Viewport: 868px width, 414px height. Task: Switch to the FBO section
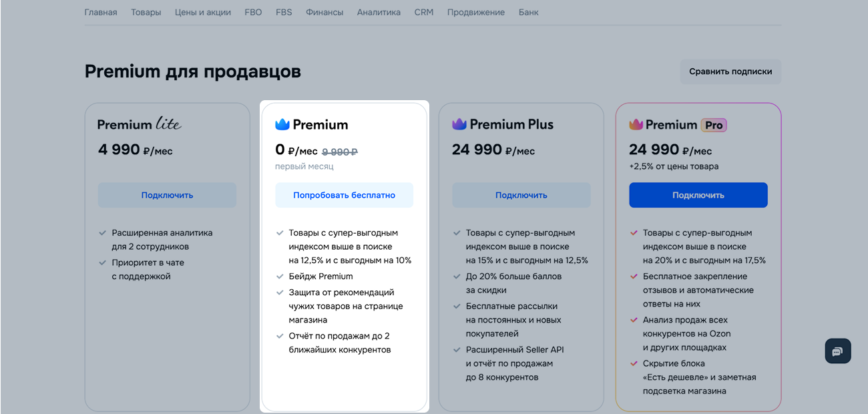(253, 12)
